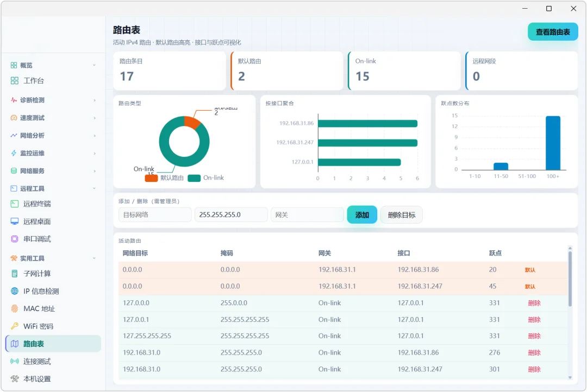Viewport: 587px width, 392px height.
Task: Click the 路由表 map icon
Action: (x=15, y=344)
